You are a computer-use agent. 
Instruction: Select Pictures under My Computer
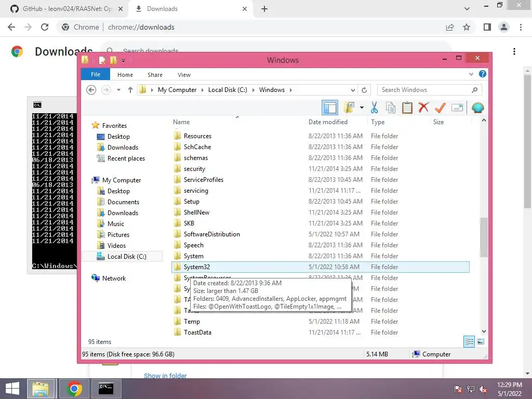(118, 234)
